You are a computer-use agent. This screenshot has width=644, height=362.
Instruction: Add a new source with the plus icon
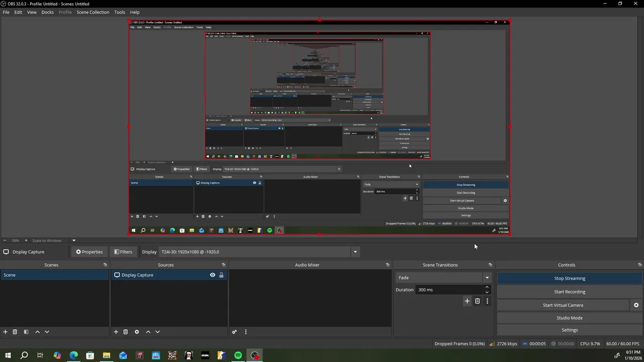(x=116, y=332)
